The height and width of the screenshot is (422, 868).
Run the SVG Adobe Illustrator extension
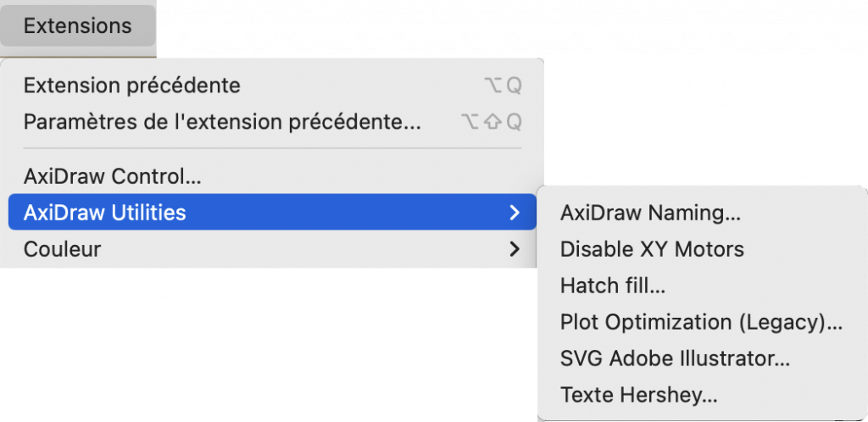pyautogui.click(x=675, y=358)
